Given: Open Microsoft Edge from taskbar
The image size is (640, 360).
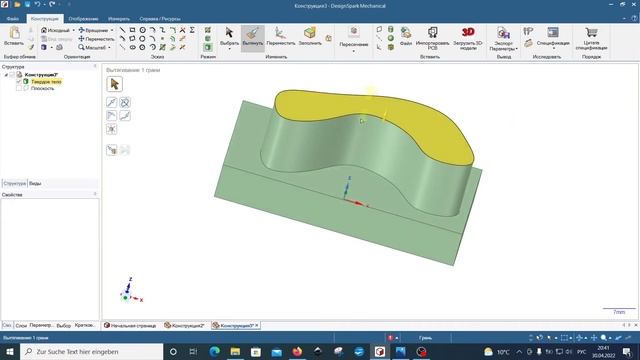Looking at the screenshot, I should tap(214, 352).
